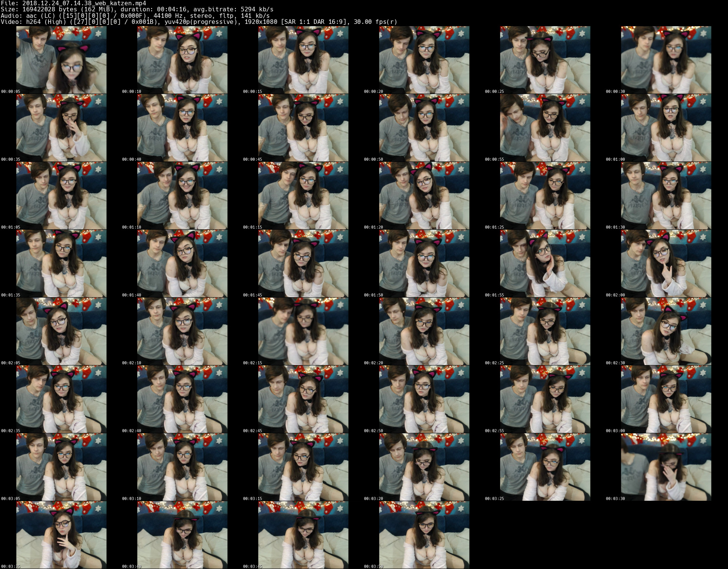
Task: Click the Video h264 codec info line
Action: tap(199, 22)
